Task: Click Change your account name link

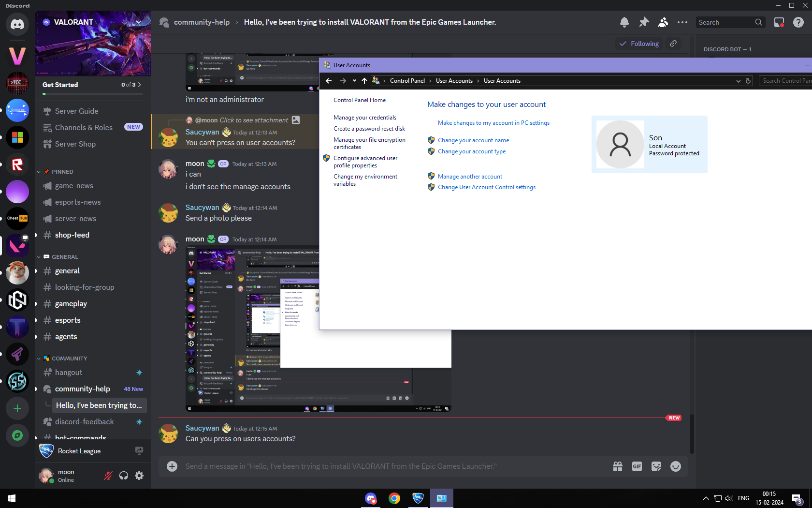Action: [473, 140]
